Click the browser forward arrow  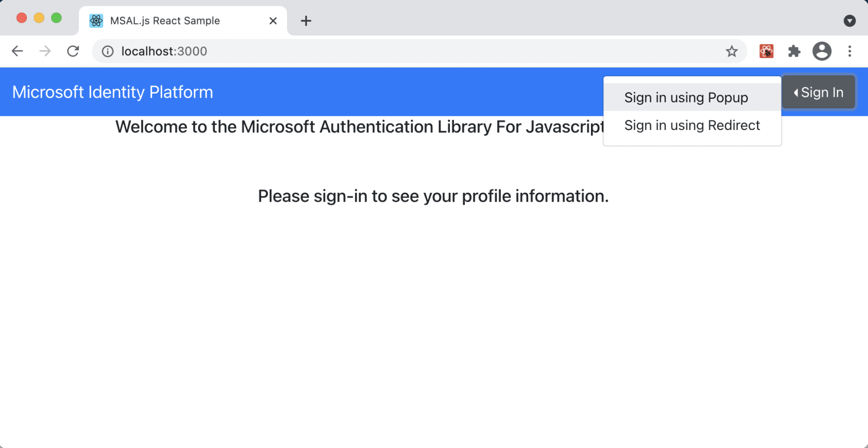click(x=45, y=51)
